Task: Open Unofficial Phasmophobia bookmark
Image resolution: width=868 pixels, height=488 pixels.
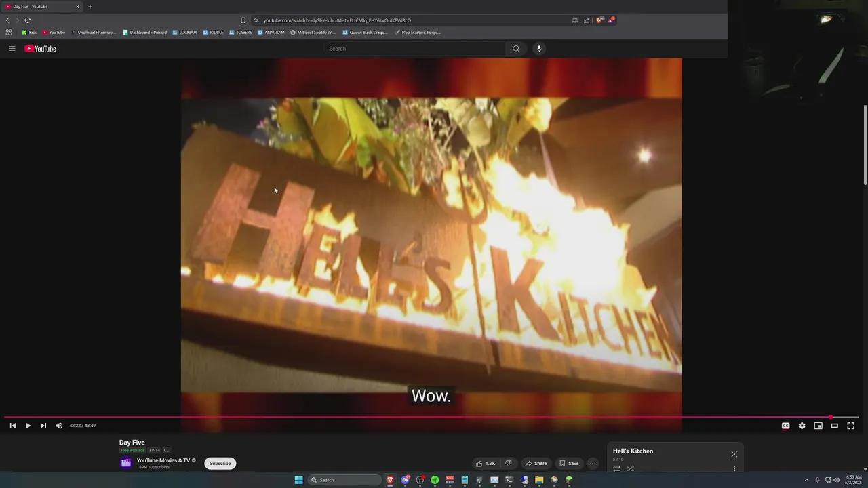Action: click(x=94, y=32)
